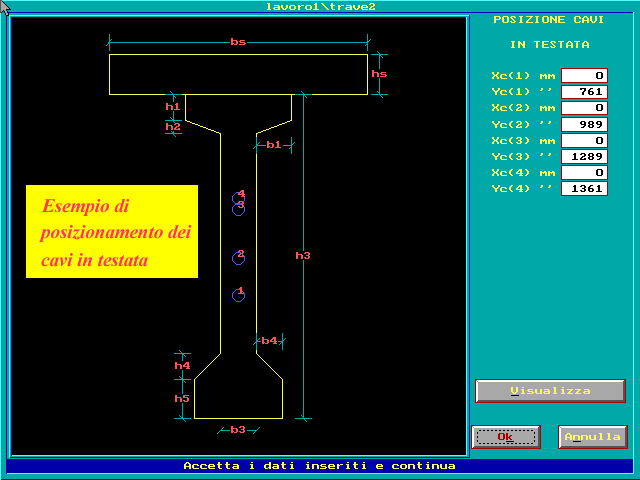This screenshot has height=480, width=640.
Task: Click the bs dimension label
Action: (x=238, y=42)
